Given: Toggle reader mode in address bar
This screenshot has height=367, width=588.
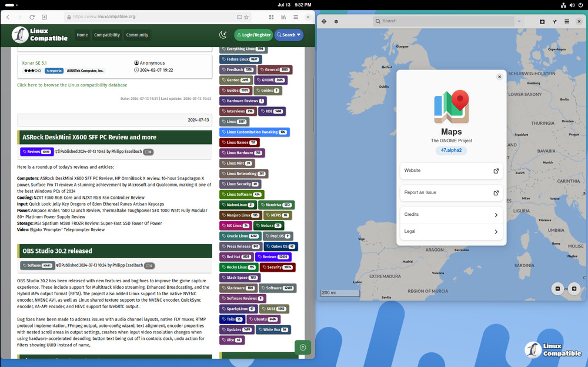Looking at the screenshot, I should 239,17.
